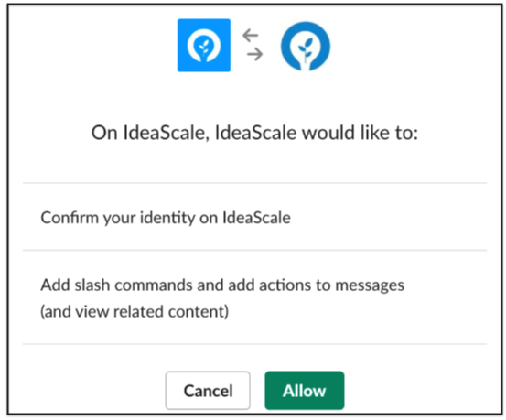This screenshot has width=506, height=420.
Task: Select the 'Add slash commands' permission row
Action: coord(254,297)
